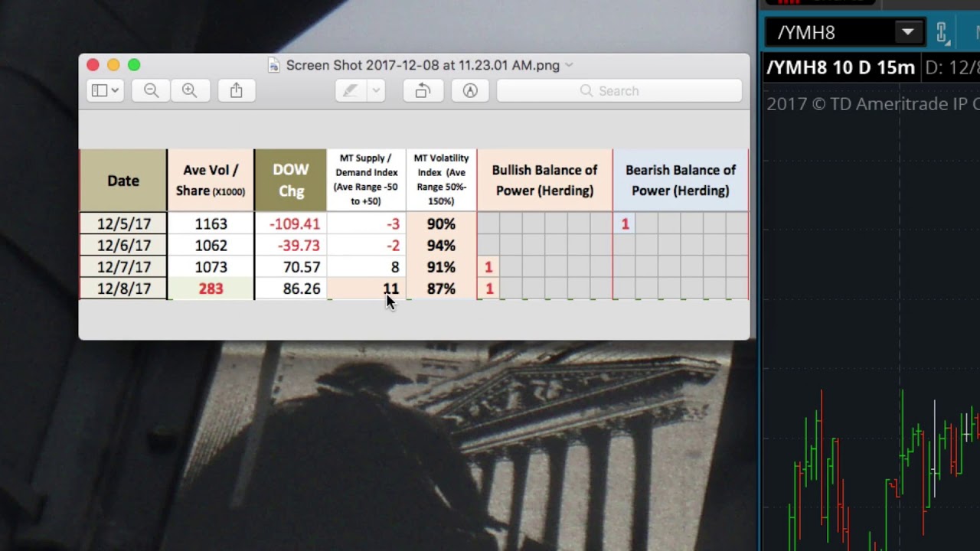Click the 1163 volume cell
This screenshot has width=980, height=551.
211,223
